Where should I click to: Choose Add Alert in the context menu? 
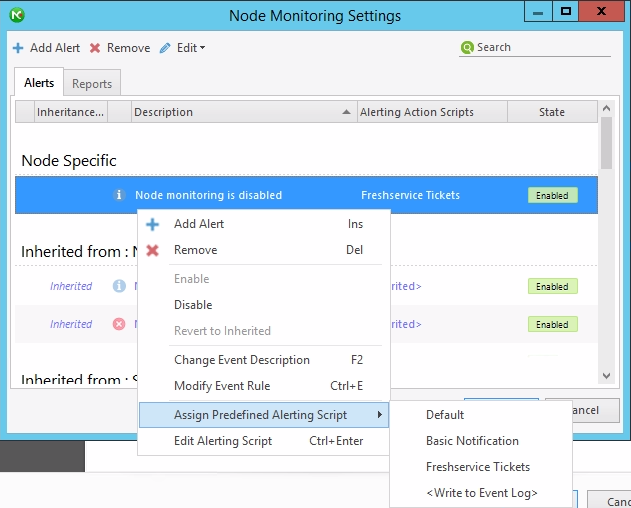tap(264, 224)
